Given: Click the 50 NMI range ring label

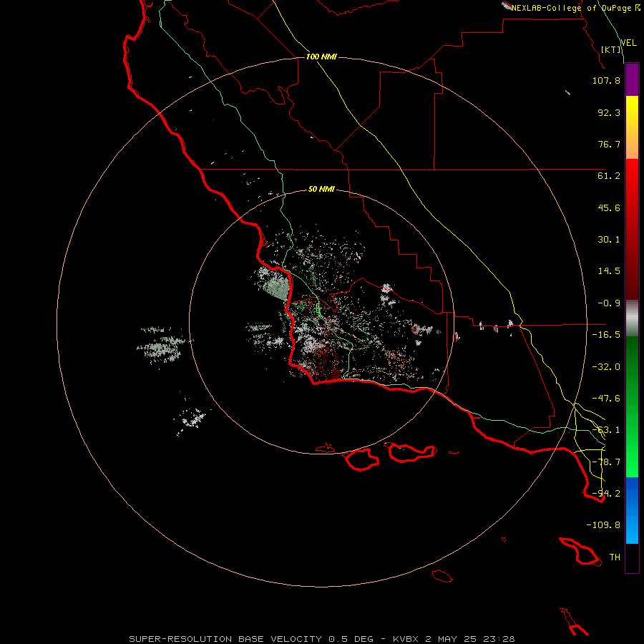Looking at the screenshot, I should coord(321,190).
